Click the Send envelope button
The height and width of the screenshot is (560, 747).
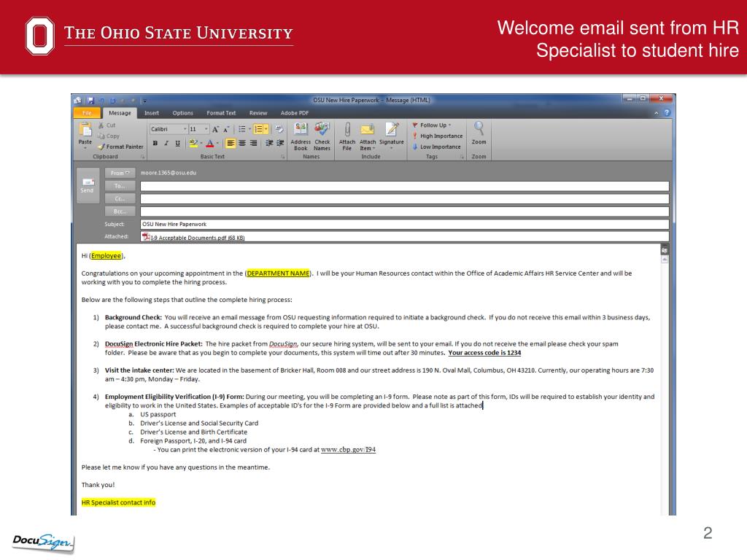88,186
